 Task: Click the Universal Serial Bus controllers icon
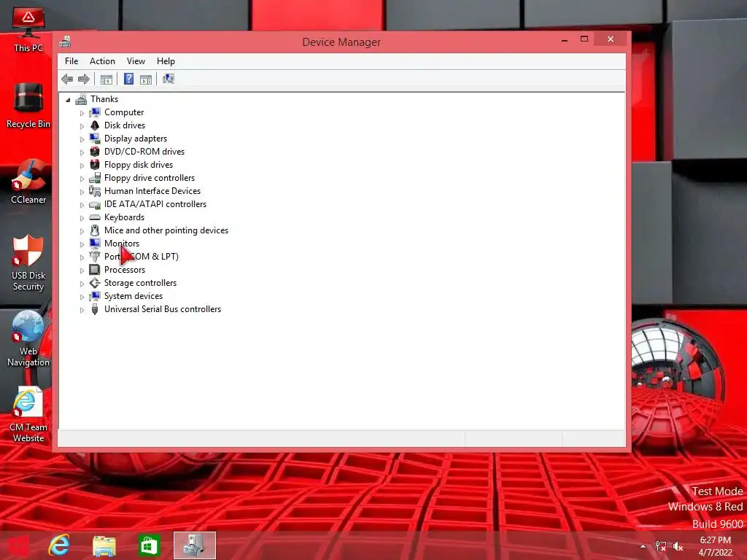95,309
